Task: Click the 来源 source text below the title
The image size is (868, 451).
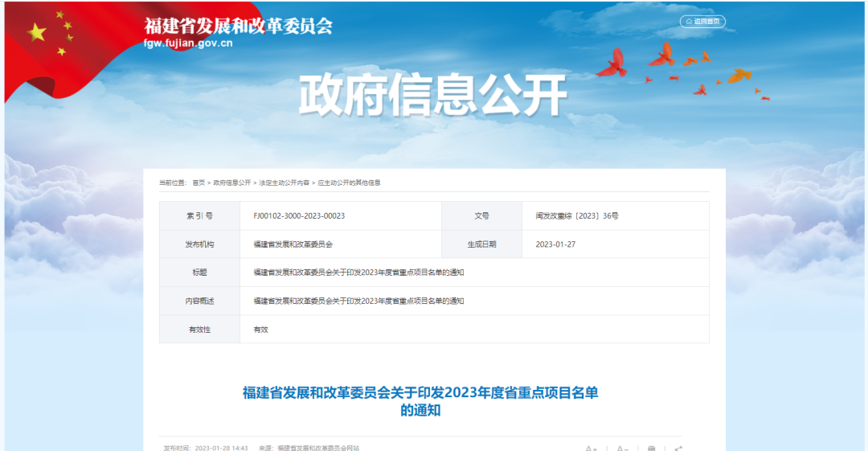Action: pos(309,448)
